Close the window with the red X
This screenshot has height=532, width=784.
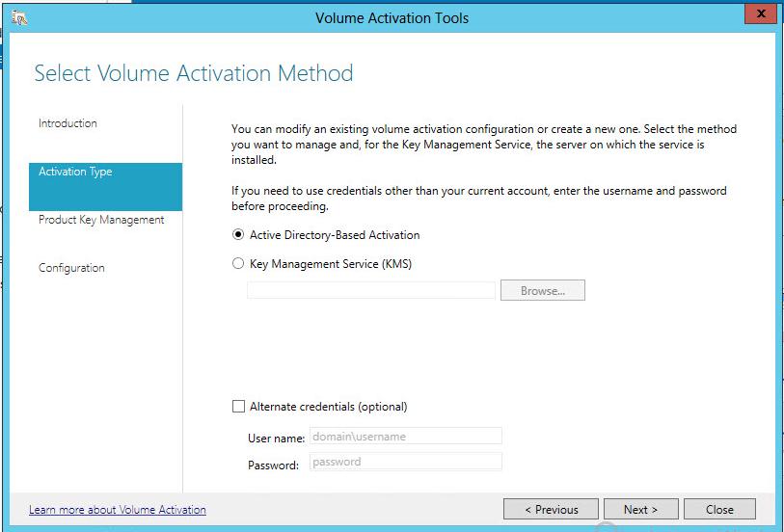coord(761,14)
